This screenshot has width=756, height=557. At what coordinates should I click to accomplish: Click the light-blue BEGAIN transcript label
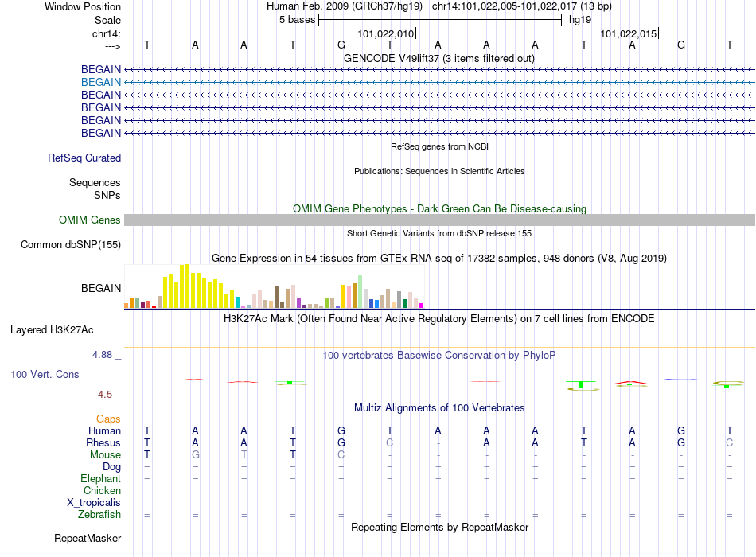click(x=101, y=83)
